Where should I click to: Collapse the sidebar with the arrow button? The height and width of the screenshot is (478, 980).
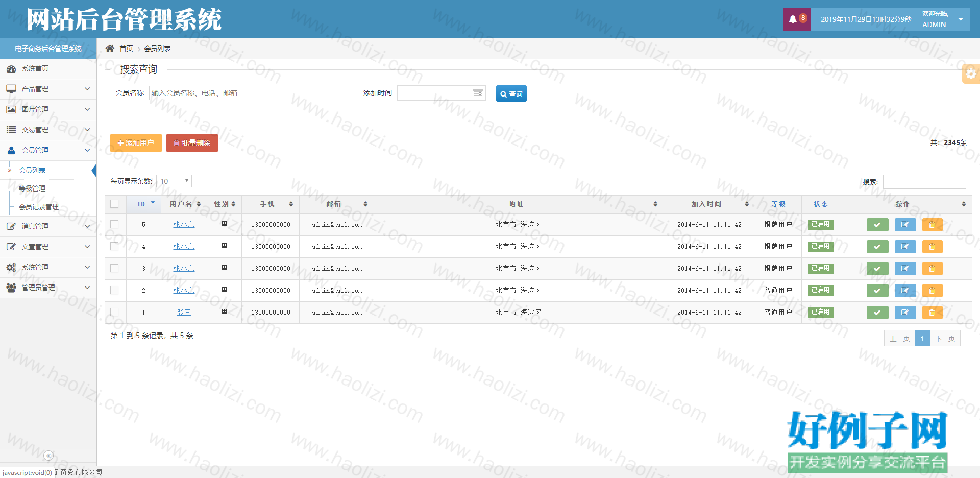point(48,456)
